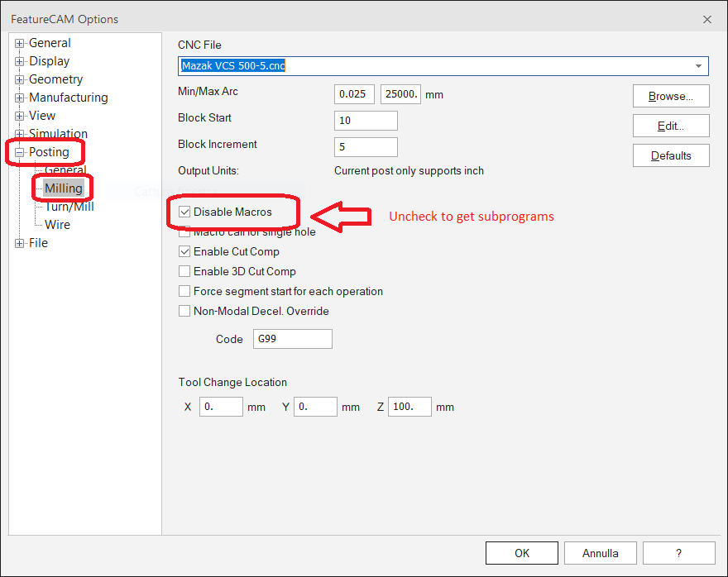Confirm the options with OK
Viewport: 728px width, 577px height.
tap(521, 552)
